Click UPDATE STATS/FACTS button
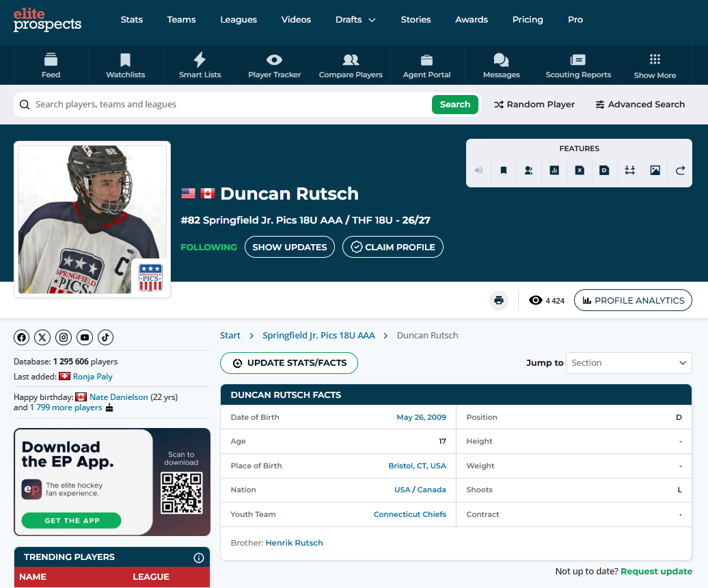This screenshot has height=588, width=708. 289,362
